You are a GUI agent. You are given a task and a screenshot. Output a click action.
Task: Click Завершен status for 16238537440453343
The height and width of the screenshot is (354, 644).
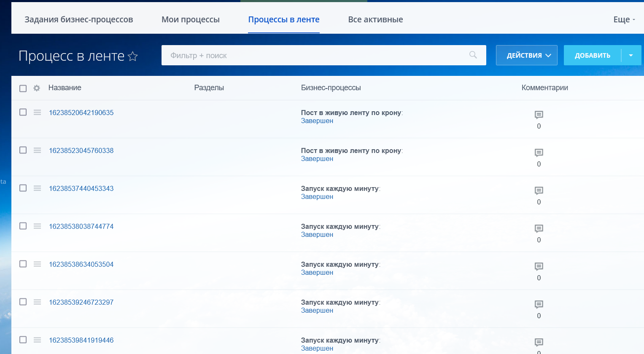click(x=317, y=197)
